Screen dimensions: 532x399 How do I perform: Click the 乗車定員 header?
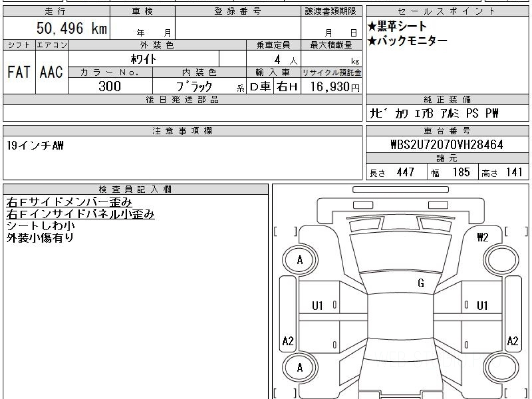pos(274,45)
